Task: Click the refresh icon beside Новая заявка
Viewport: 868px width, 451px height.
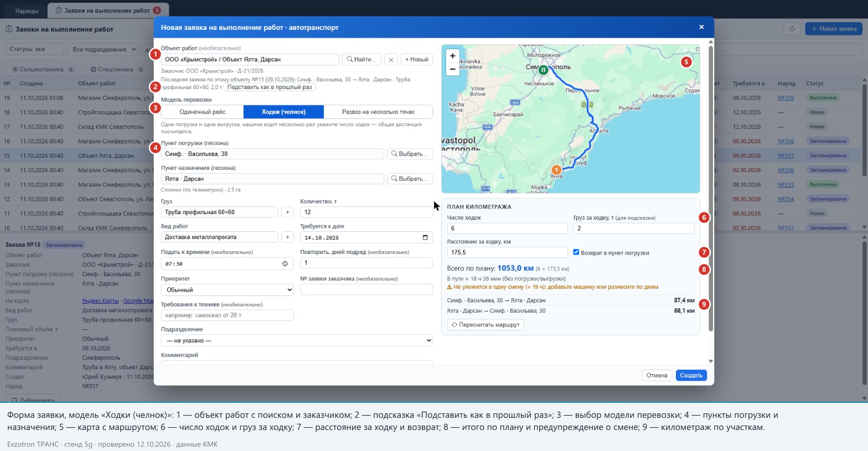Action: click(792, 29)
